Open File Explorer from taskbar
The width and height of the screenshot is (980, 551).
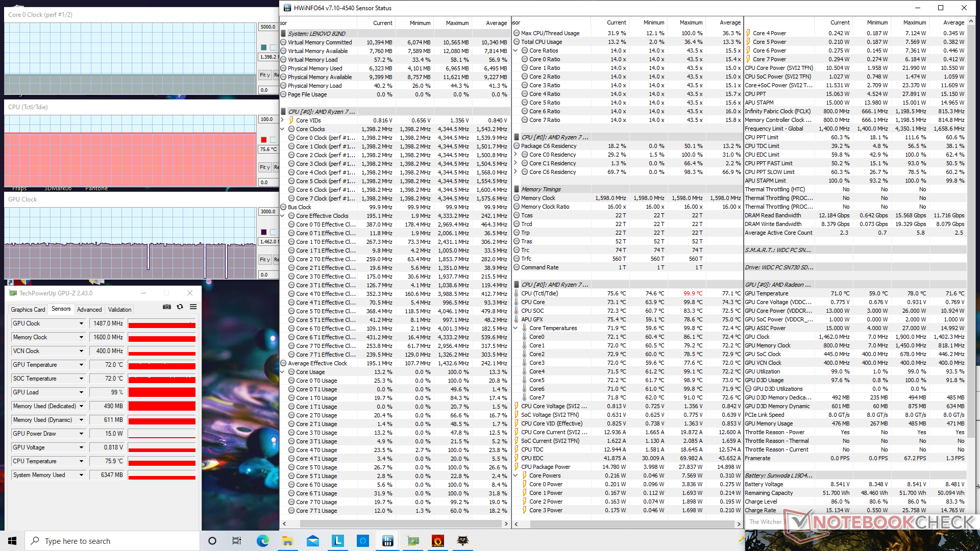click(x=287, y=541)
